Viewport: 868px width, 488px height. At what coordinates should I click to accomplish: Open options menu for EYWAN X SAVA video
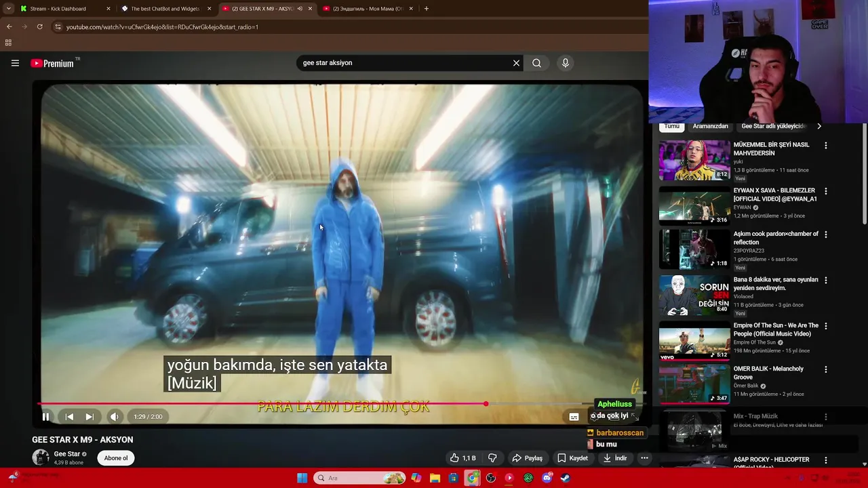(825, 191)
